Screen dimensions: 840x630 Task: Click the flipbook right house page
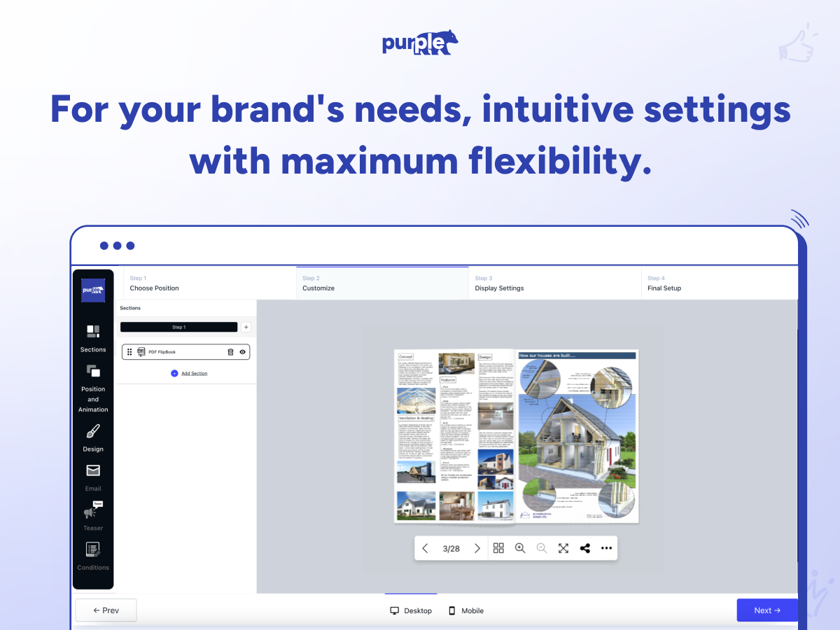pyautogui.click(x=577, y=436)
